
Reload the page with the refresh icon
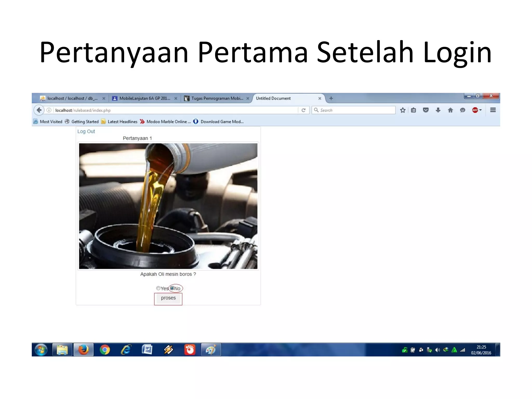coord(303,110)
